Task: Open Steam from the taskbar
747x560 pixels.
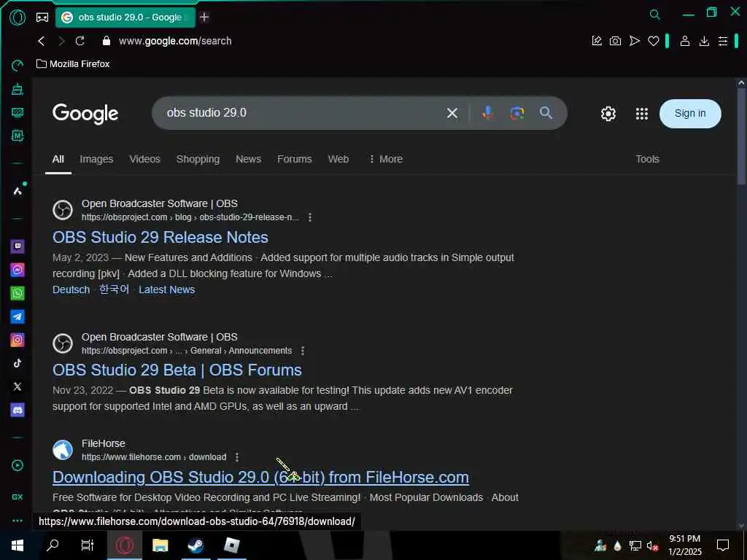Action: tap(196, 545)
